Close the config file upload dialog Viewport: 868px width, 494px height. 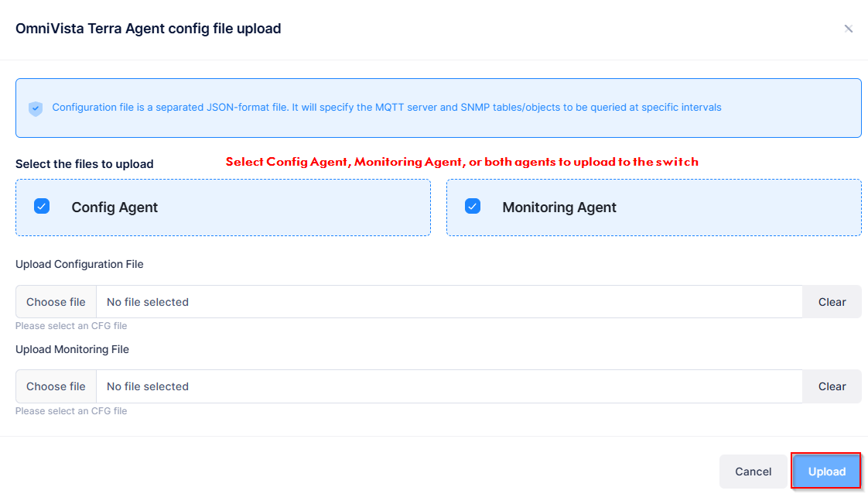point(848,29)
